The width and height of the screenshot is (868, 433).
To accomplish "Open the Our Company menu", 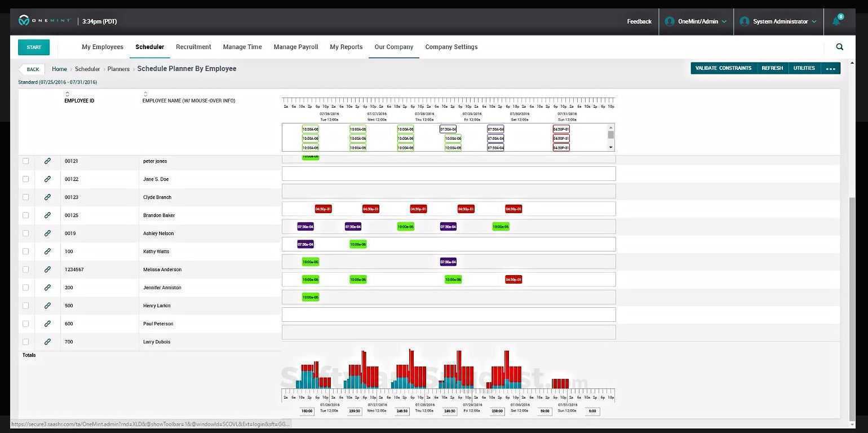I will pyautogui.click(x=394, y=47).
